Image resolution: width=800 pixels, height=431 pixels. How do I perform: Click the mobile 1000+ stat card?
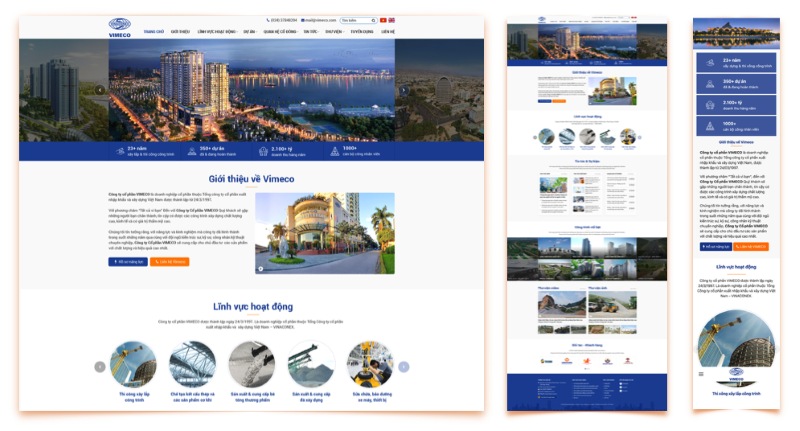pos(736,126)
